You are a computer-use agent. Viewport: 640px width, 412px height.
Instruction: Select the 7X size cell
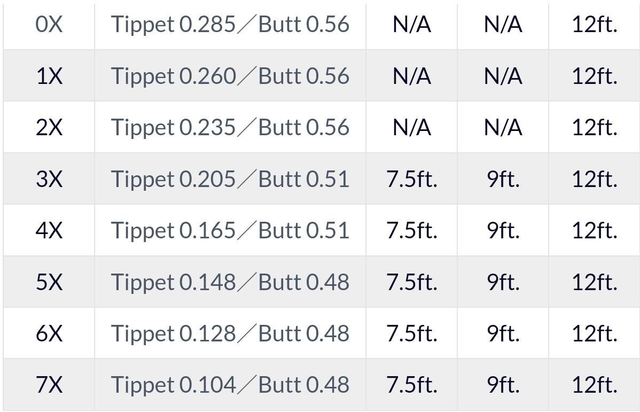pos(48,385)
